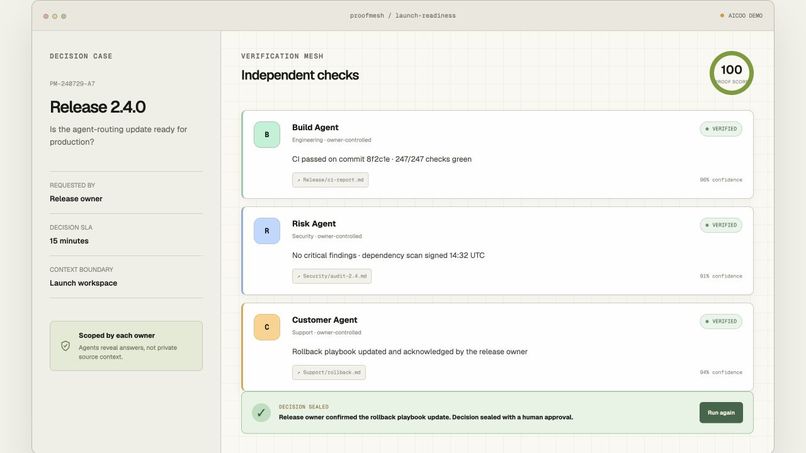Click the Release 2.4.0 heading
Viewport: 806px width, 453px height.
point(98,106)
